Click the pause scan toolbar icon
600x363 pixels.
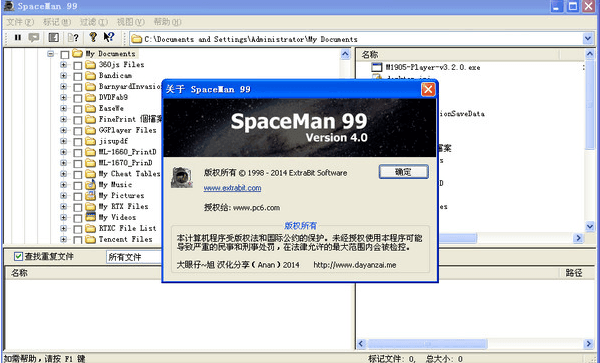click(18, 37)
